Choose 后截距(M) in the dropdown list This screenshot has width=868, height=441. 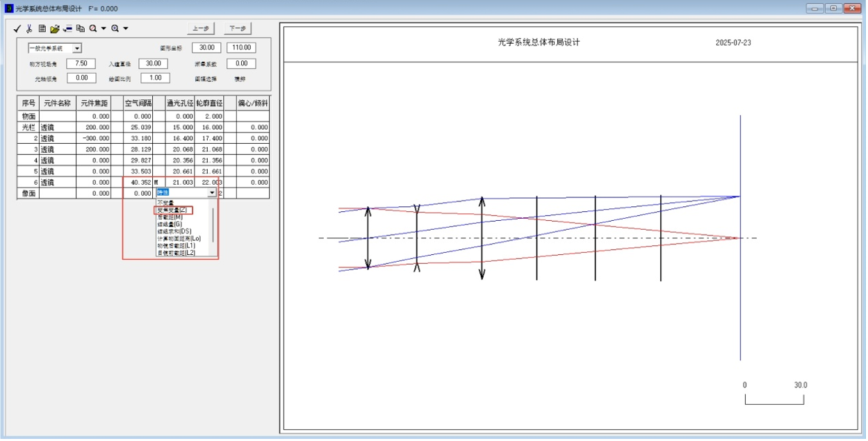[170, 217]
